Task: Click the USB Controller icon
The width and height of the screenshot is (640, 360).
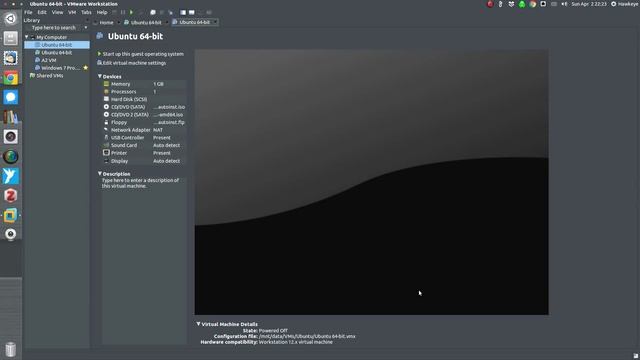Action: click(106, 138)
